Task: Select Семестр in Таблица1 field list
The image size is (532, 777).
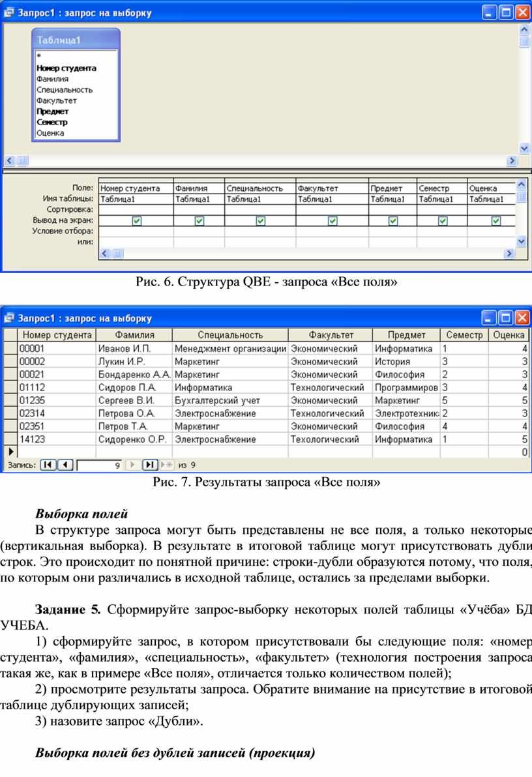Action: click(52, 122)
